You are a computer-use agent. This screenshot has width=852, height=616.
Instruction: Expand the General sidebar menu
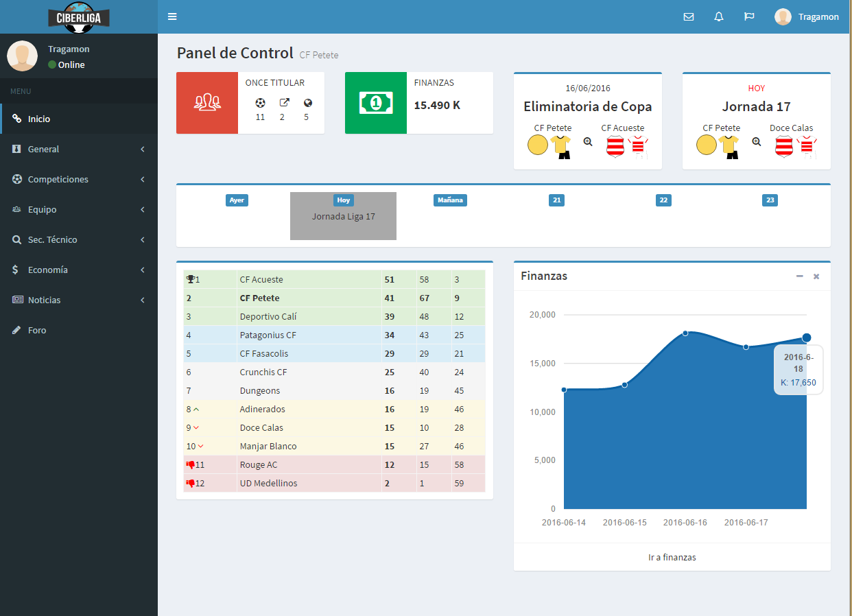click(79, 149)
